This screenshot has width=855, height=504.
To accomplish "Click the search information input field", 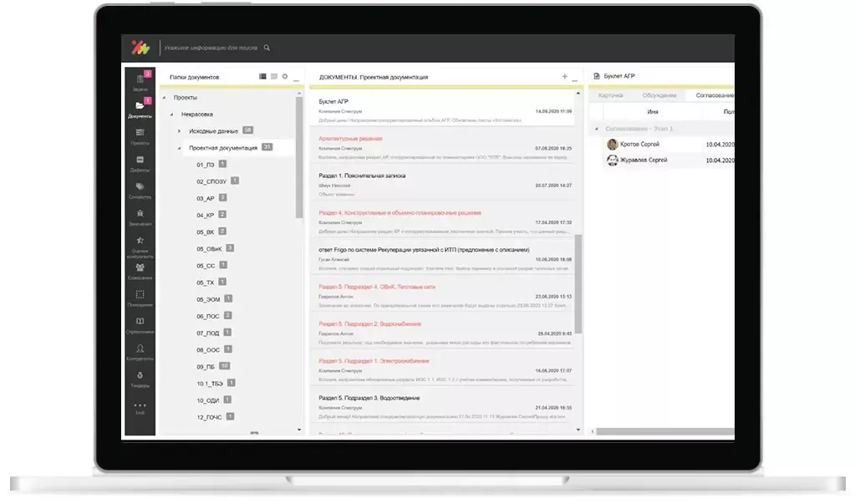I will pyautogui.click(x=211, y=48).
